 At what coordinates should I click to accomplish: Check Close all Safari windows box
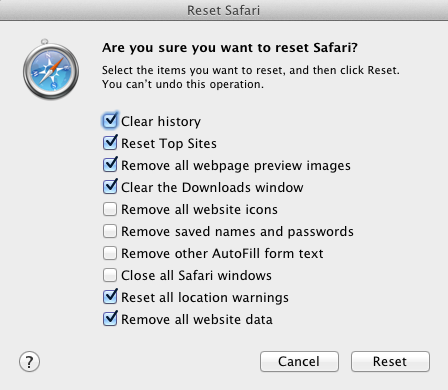[110, 275]
